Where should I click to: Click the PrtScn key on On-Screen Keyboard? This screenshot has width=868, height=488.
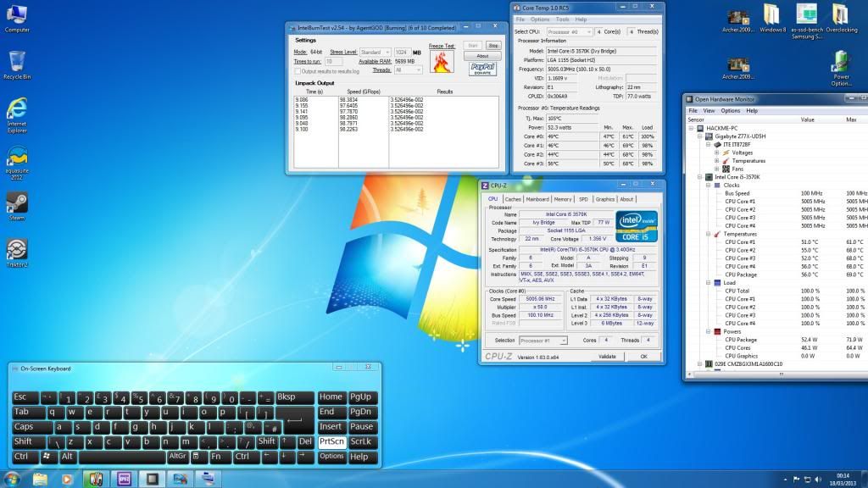click(331, 441)
